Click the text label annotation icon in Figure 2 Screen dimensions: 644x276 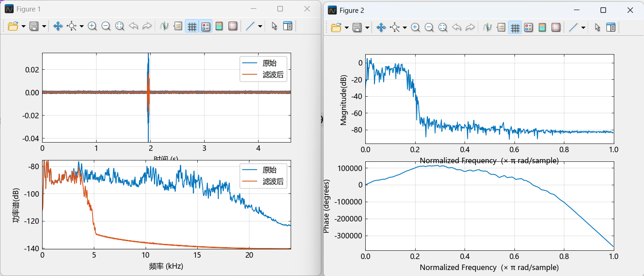pos(501,28)
